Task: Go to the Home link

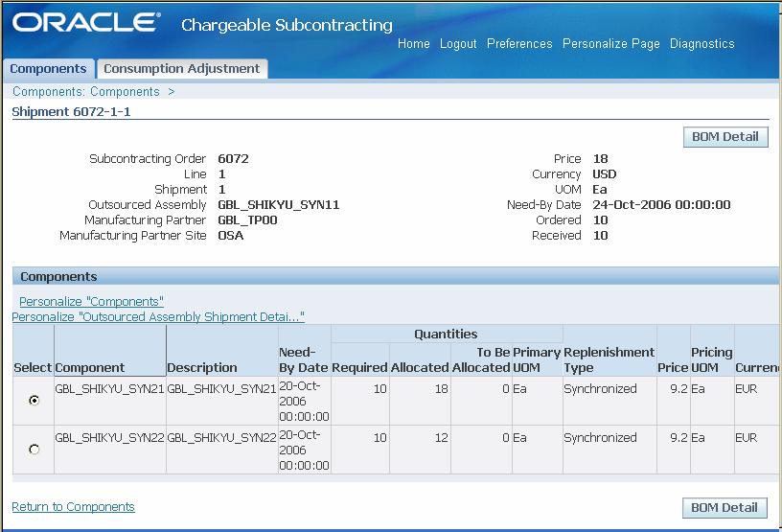Action: tap(413, 43)
